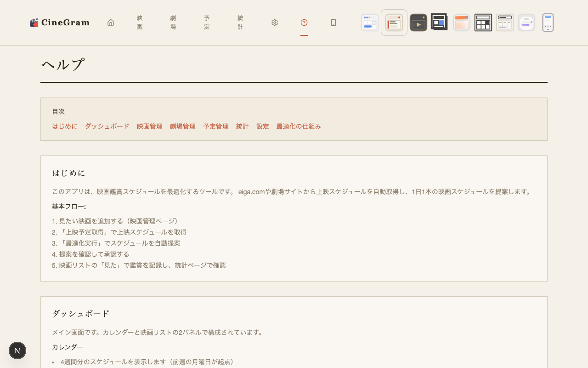The width and height of the screenshot is (588, 368).
Task: Click the help question mark icon
Action: 304,23
